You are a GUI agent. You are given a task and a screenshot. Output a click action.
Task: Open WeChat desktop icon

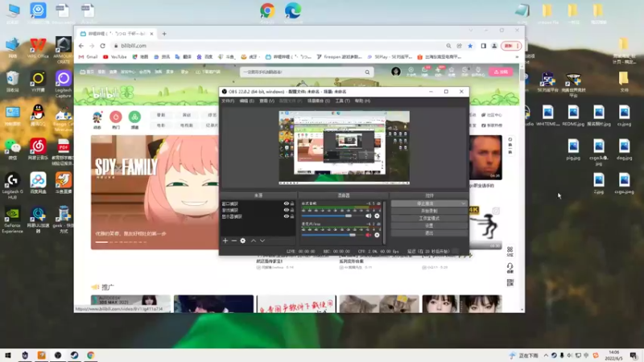point(13,149)
